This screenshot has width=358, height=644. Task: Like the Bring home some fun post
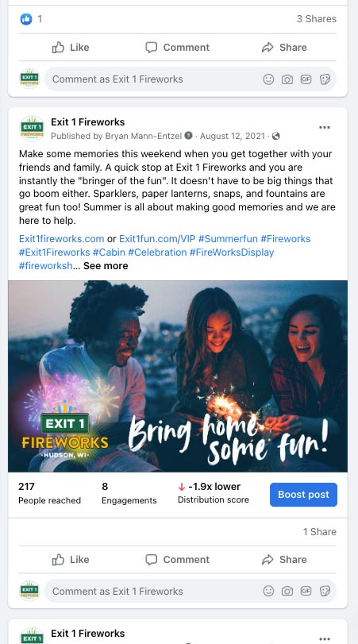(x=71, y=559)
